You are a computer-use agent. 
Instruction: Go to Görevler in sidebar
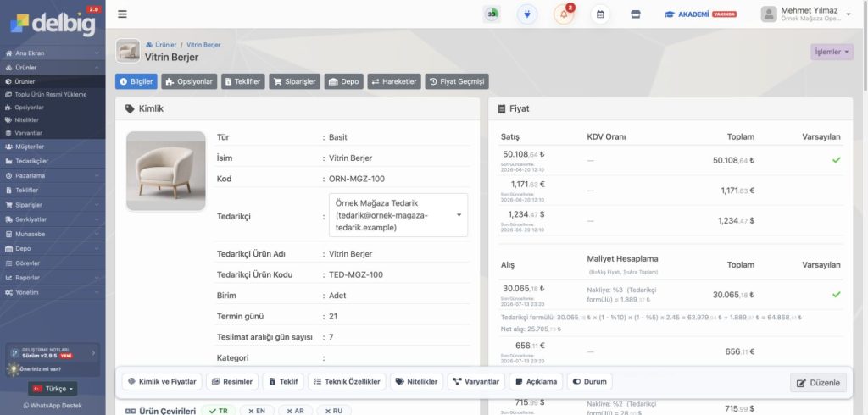[53, 263]
